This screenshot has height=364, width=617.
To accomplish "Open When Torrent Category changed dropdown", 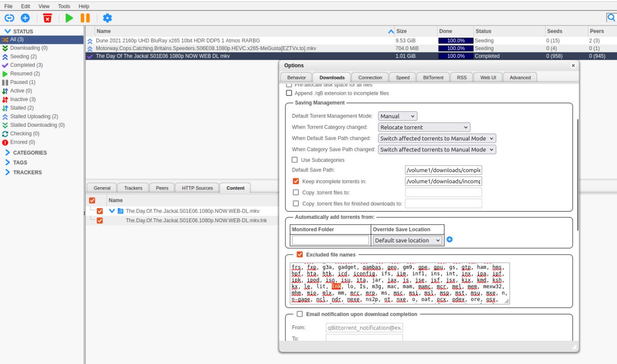I will coord(424,127).
